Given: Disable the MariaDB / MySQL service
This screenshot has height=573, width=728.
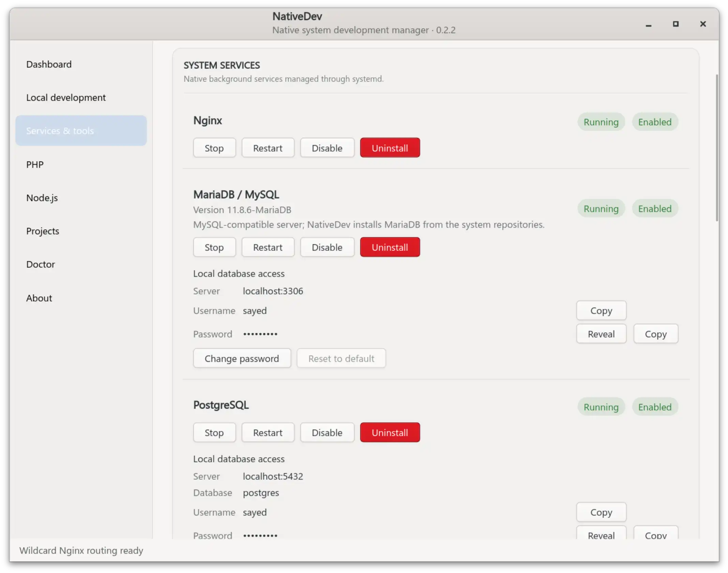Looking at the screenshot, I should [327, 247].
